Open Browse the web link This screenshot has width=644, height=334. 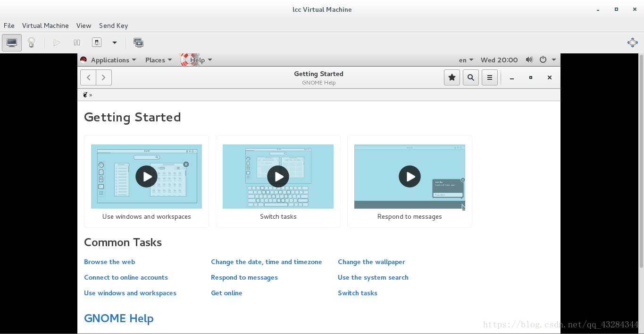(x=109, y=262)
